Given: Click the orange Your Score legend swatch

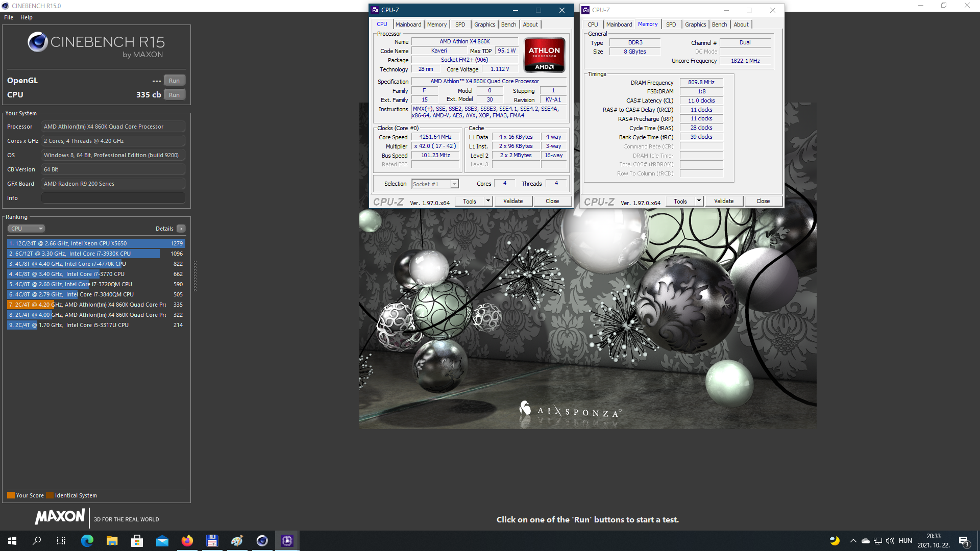Looking at the screenshot, I should pos(11,495).
